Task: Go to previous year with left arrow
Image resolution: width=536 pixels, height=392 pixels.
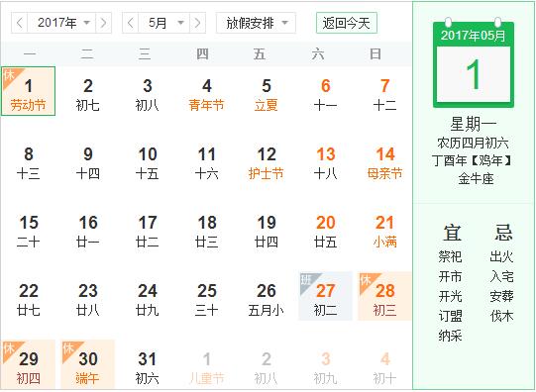Action: (20, 23)
